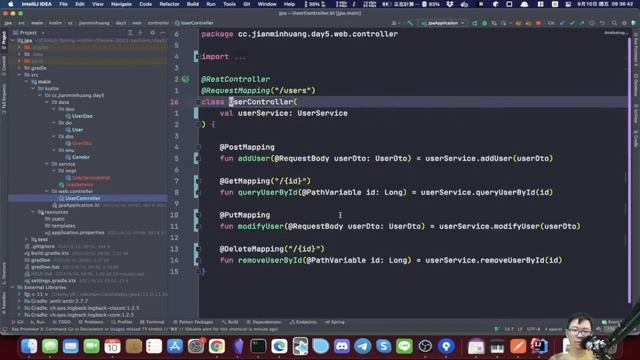Viewport: 640px width, 360px height.
Task: Click the Project panel collapse-all icon
Action: [140, 33]
